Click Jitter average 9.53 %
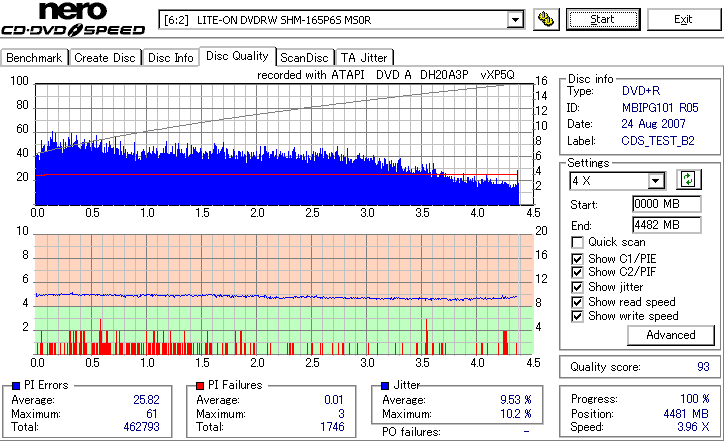Screen dimensions: 724x441 point(516,399)
